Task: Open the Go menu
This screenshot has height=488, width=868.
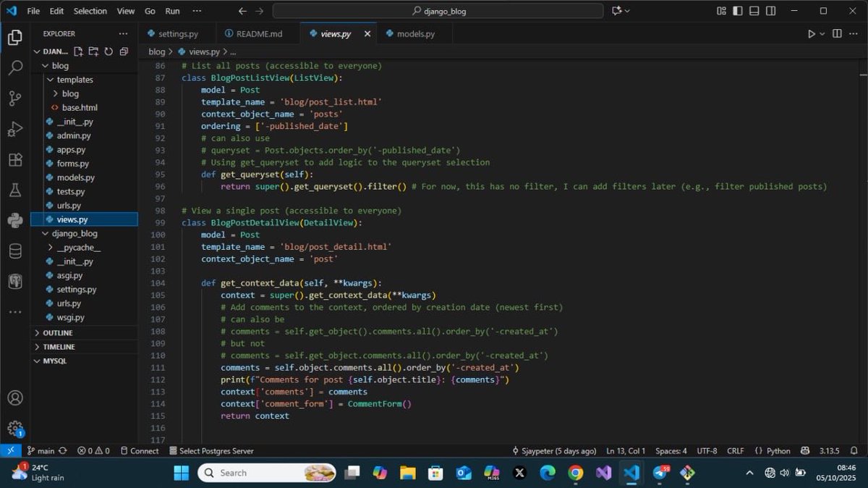Action: pos(150,11)
